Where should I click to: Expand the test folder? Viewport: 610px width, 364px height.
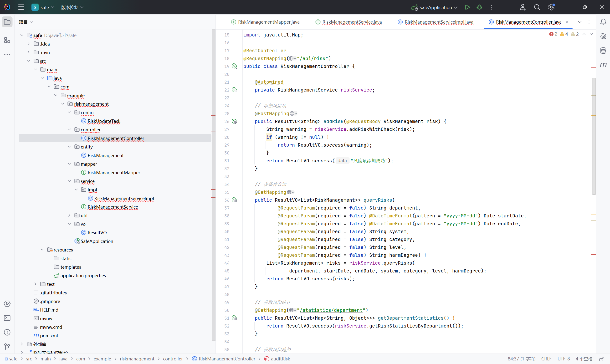pyautogui.click(x=35, y=284)
